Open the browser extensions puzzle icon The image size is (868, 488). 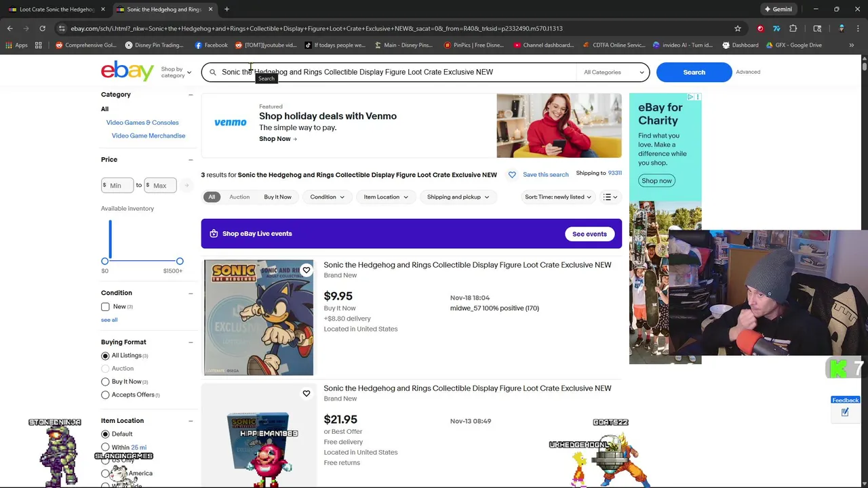(x=793, y=28)
